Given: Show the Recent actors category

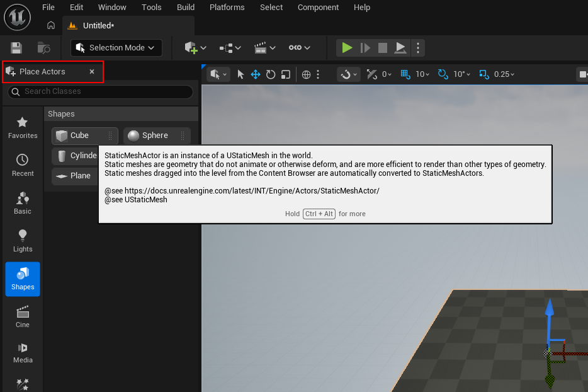Looking at the screenshot, I should [23, 165].
